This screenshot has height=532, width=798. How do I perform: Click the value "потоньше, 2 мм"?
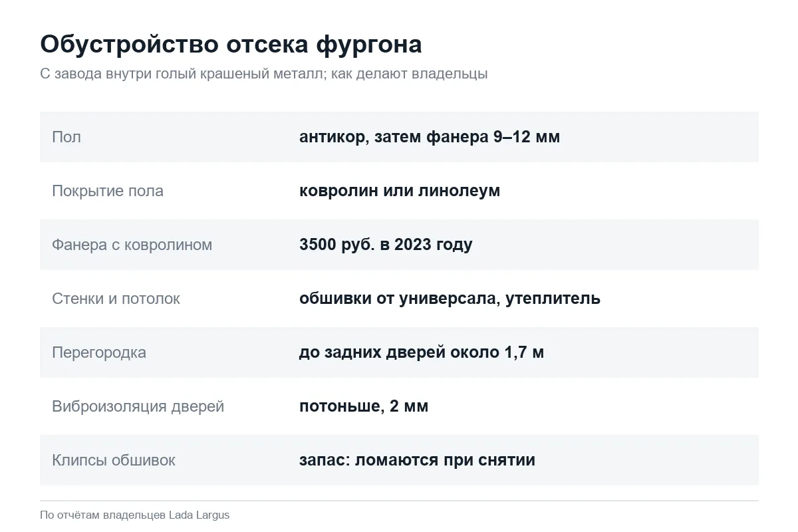point(364,406)
